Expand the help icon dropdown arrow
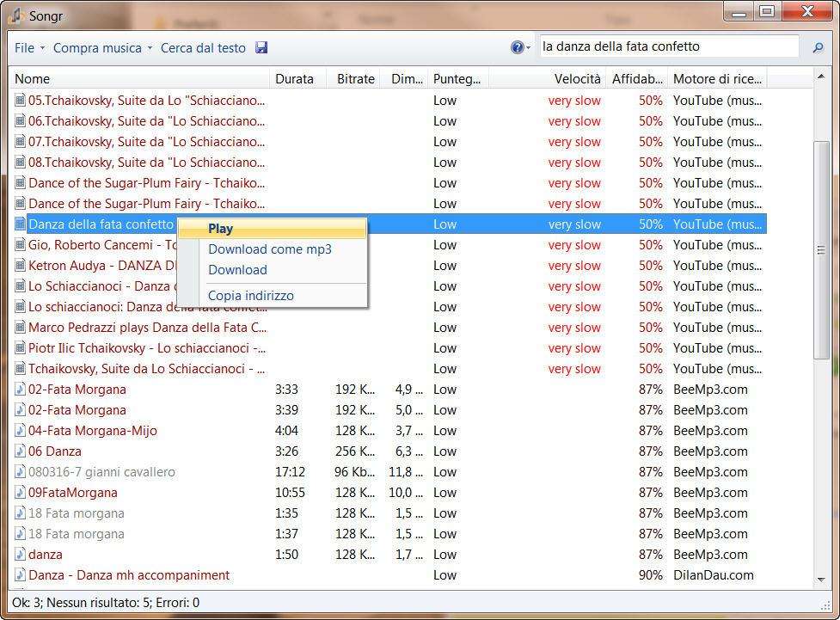This screenshot has width=840, height=620. pos(529,47)
